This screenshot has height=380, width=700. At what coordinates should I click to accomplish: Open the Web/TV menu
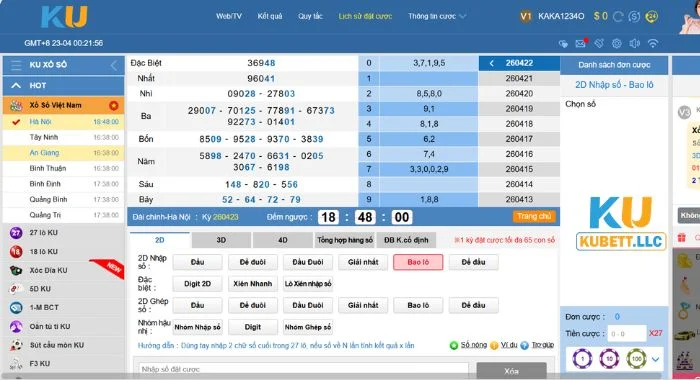click(x=229, y=16)
